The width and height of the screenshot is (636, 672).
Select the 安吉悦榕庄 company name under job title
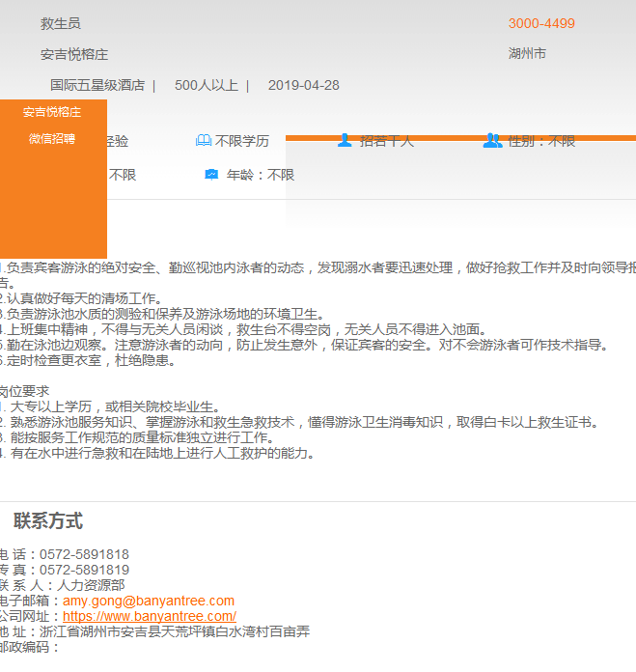(x=74, y=54)
